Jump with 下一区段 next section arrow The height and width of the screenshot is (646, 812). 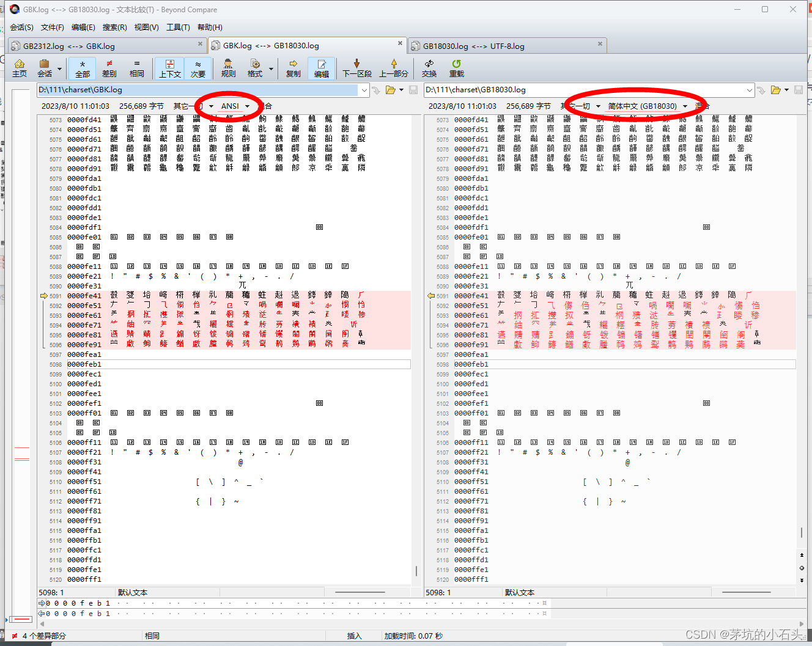[357, 68]
